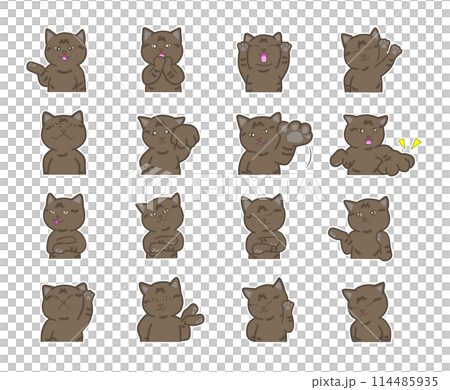Click smiling cat gesturing paw to the right
Image resolution: width=450 pixels, height=390 pixels.
coord(170,310)
